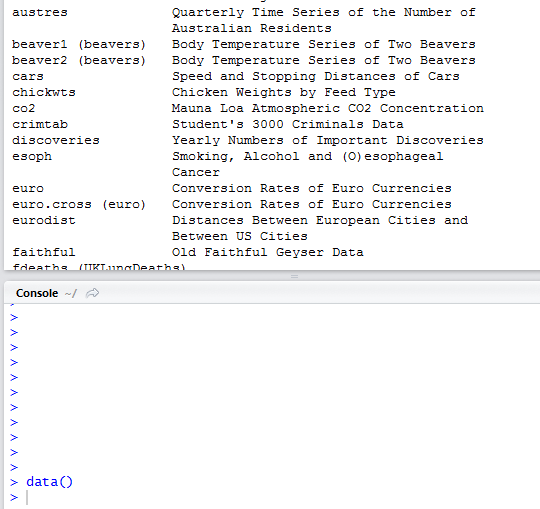Click the data() command in console
The height and width of the screenshot is (509, 540).
(x=49, y=482)
